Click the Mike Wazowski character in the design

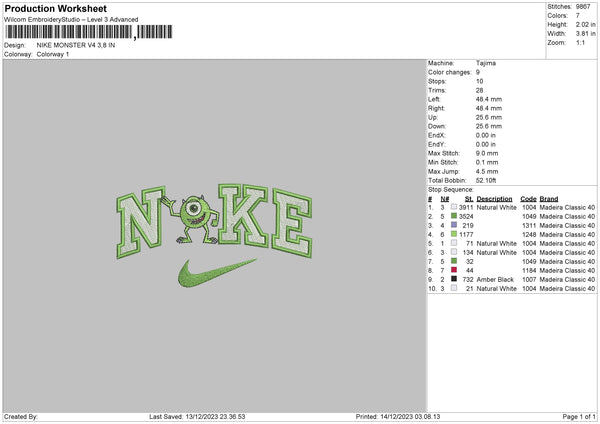[x=193, y=219]
